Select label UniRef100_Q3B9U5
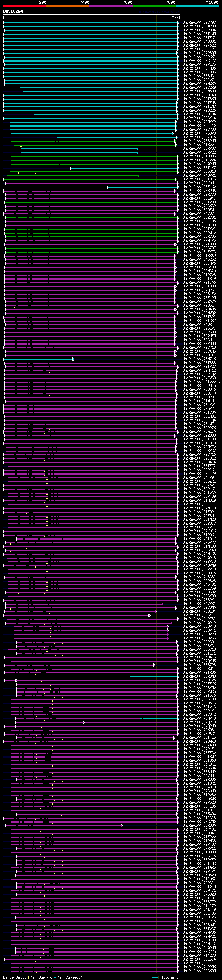 pos(199,141)
